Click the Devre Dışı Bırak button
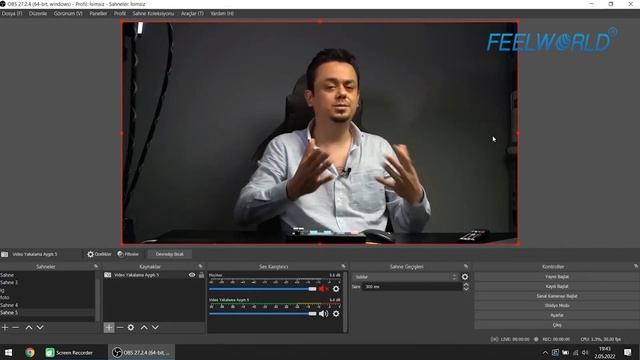 pyautogui.click(x=169, y=254)
